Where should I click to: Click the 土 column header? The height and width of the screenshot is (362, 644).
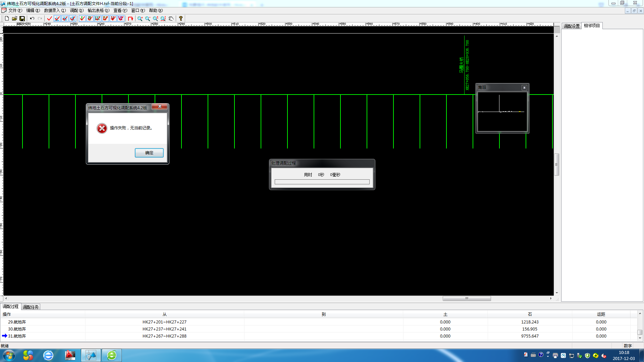[x=445, y=314]
